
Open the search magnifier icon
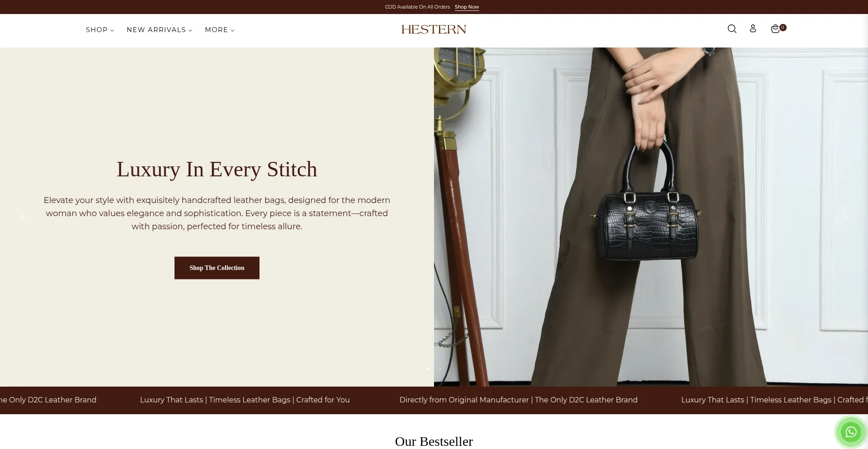click(732, 29)
